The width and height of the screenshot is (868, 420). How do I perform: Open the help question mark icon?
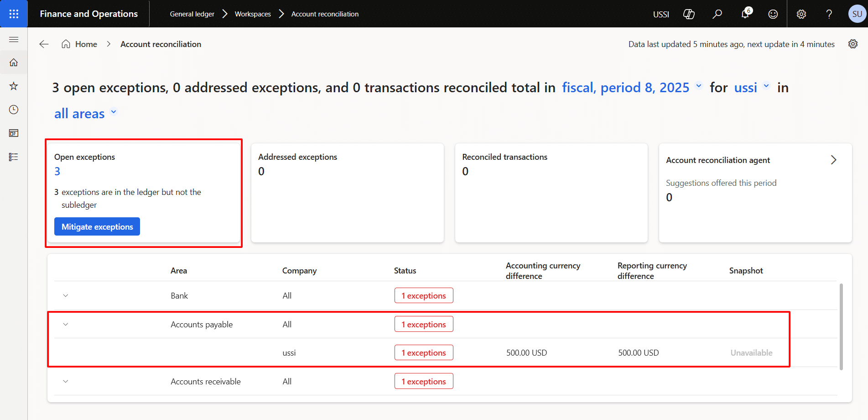pyautogui.click(x=829, y=14)
